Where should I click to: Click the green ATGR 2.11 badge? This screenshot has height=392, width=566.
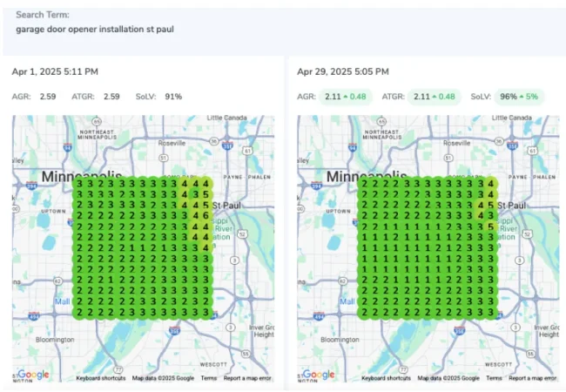434,96
